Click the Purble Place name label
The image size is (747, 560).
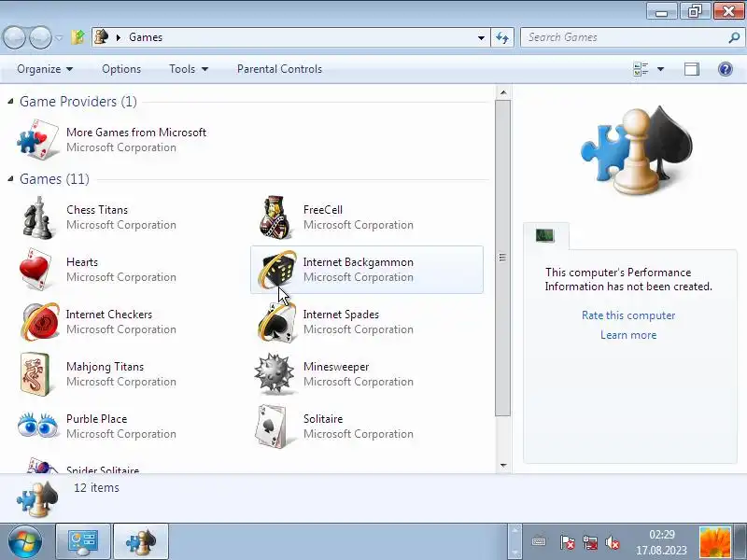click(97, 419)
